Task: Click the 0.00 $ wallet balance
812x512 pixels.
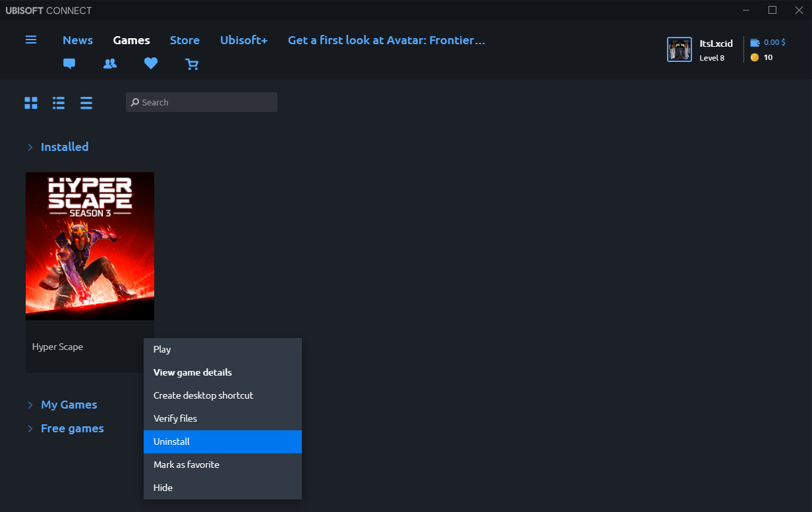Action: point(774,42)
